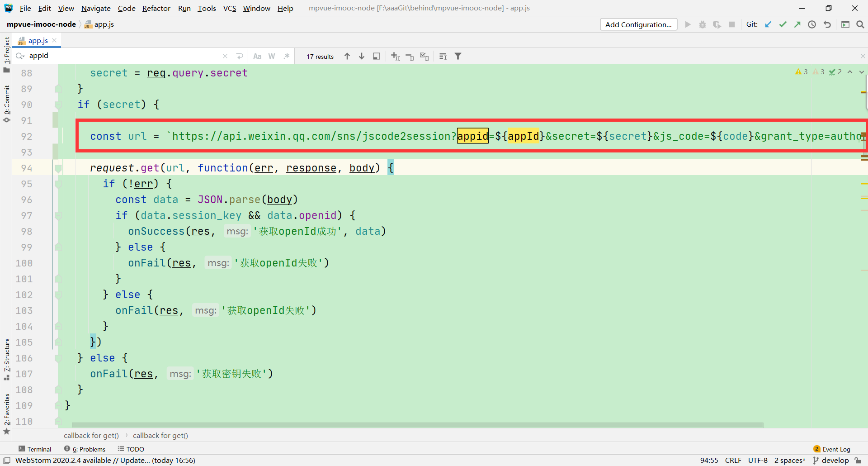Click Git Push green arrow icon
The height and width of the screenshot is (466, 868).
pyautogui.click(x=797, y=24)
